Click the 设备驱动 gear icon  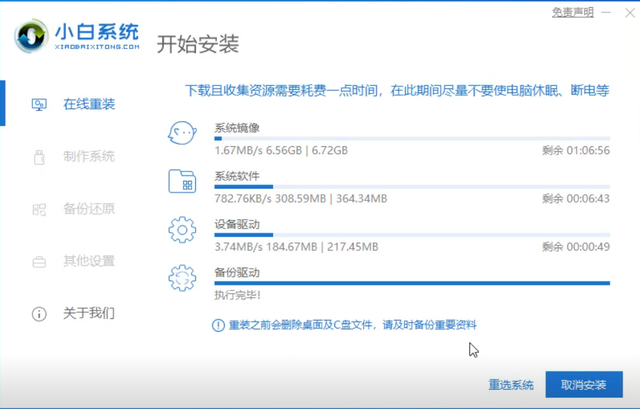[182, 230]
